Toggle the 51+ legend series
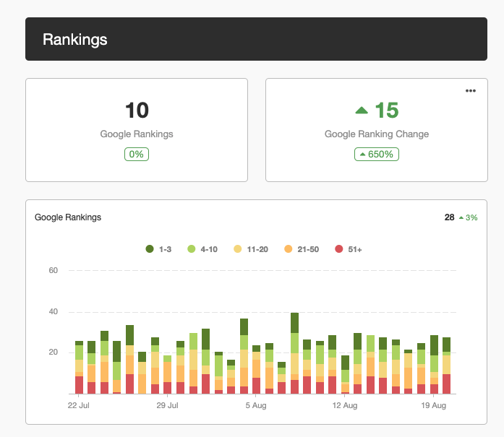The width and height of the screenshot is (504, 437). click(x=349, y=249)
